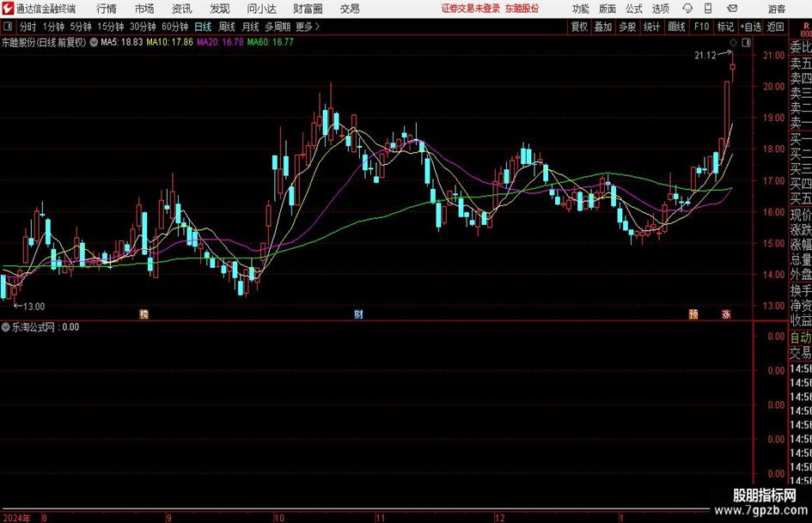Add stock via +自选 button
The image size is (812, 523).
pos(751,27)
